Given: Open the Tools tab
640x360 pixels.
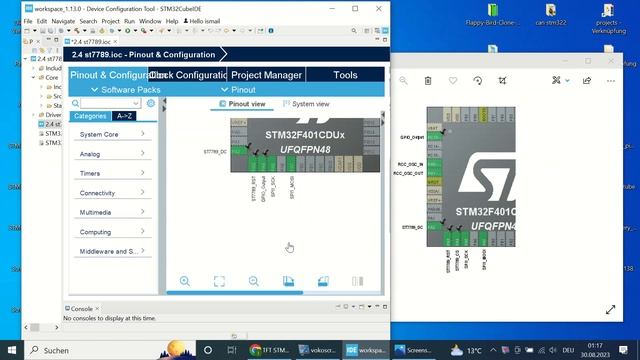Looking at the screenshot, I should [x=345, y=75].
